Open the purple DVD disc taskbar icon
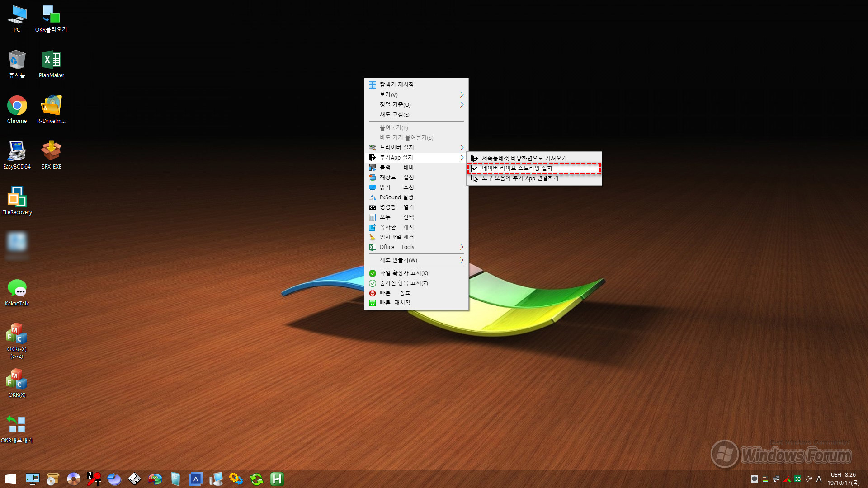The width and height of the screenshot is (868, 488). (73, 479)
